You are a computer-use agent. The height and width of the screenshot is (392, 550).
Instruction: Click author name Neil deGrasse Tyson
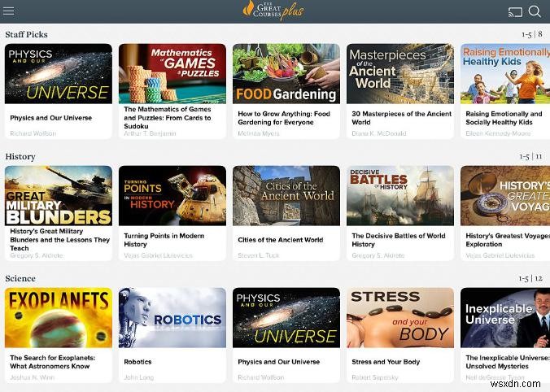[x=495, y=377]
